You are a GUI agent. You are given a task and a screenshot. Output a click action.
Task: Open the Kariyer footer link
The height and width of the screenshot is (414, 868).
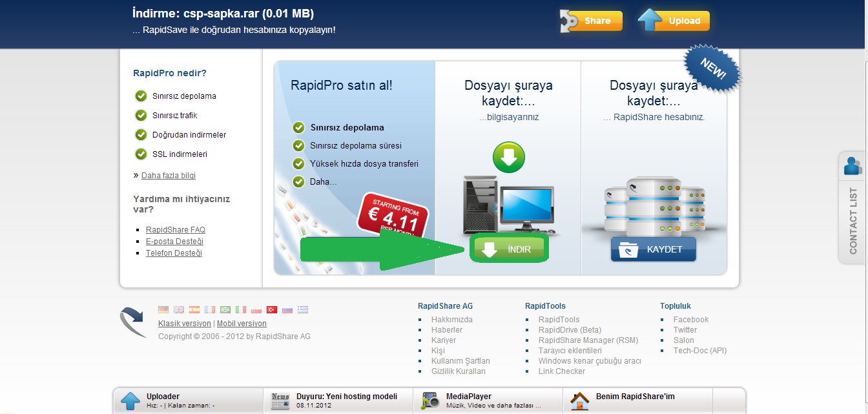coord(444,340)
